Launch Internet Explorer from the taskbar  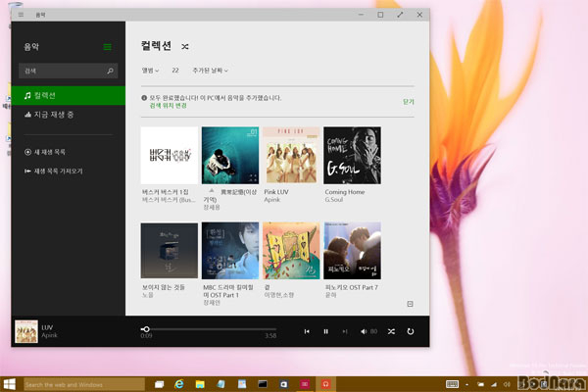(179, 384)
